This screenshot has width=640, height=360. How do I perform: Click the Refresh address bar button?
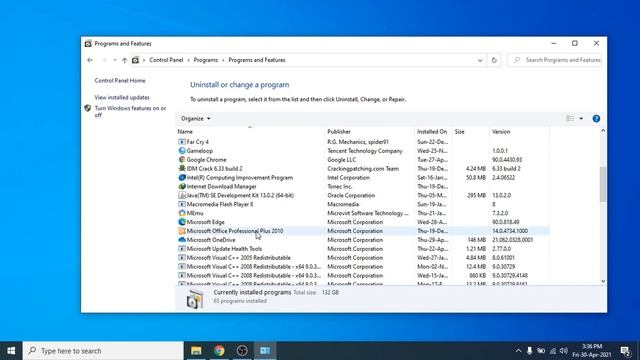click(494, 60)
